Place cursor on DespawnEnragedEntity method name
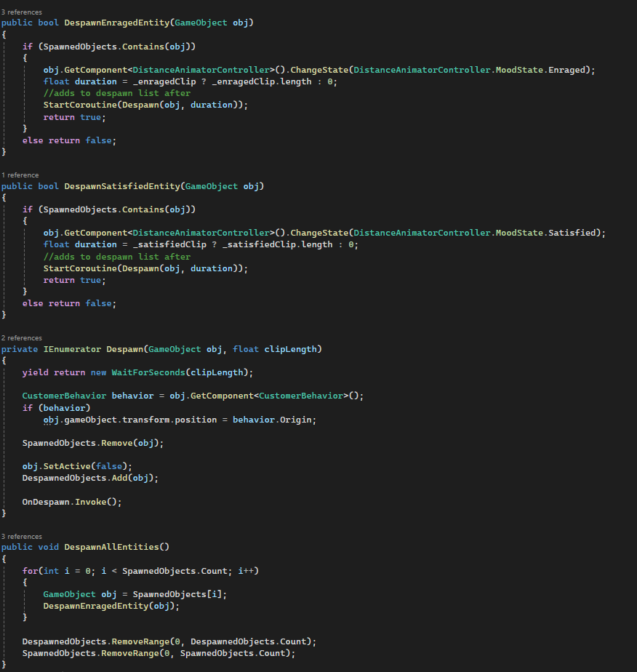The height and width of the screenshot is (672, 637). point(116,23)
